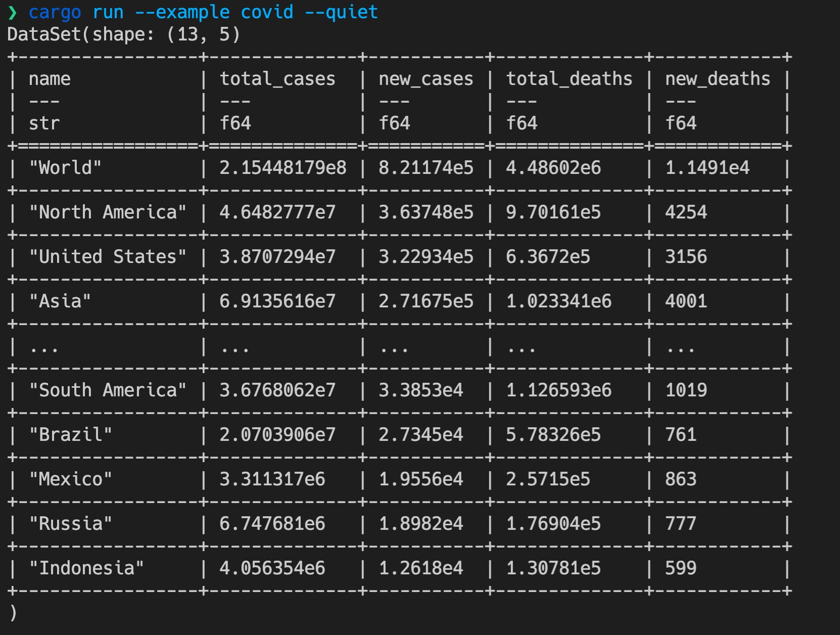Click Asia's new deaths value 4001
The image size is (840, 635).
coord(686,301)
